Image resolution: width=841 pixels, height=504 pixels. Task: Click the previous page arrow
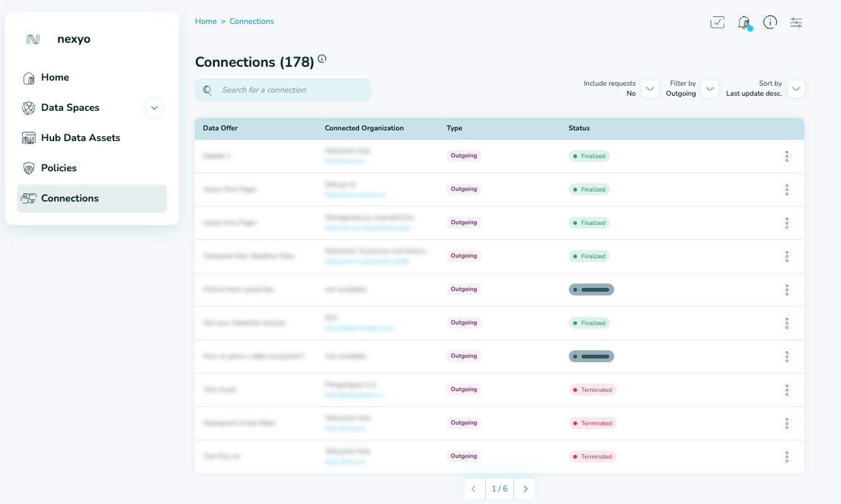(x=474, y=489)
